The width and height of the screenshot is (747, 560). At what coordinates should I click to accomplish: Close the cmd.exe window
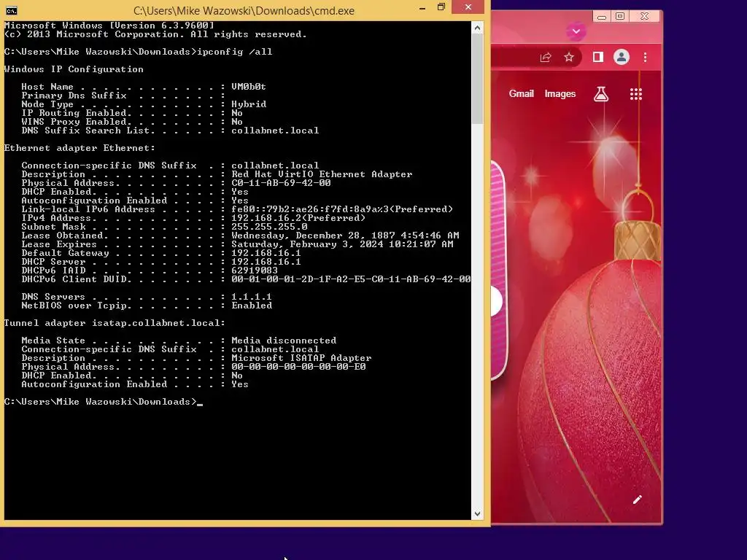(468, 7)
